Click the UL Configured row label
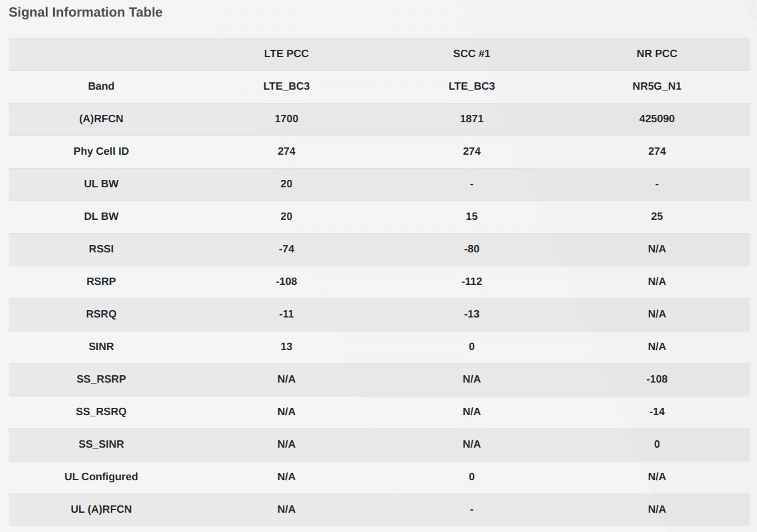 [x=101, y=477]
